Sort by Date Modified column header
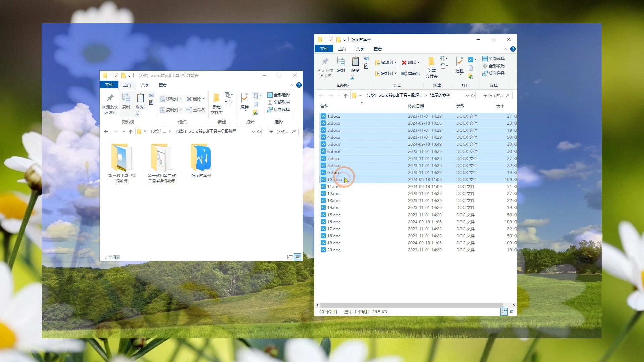 [430, 106]
